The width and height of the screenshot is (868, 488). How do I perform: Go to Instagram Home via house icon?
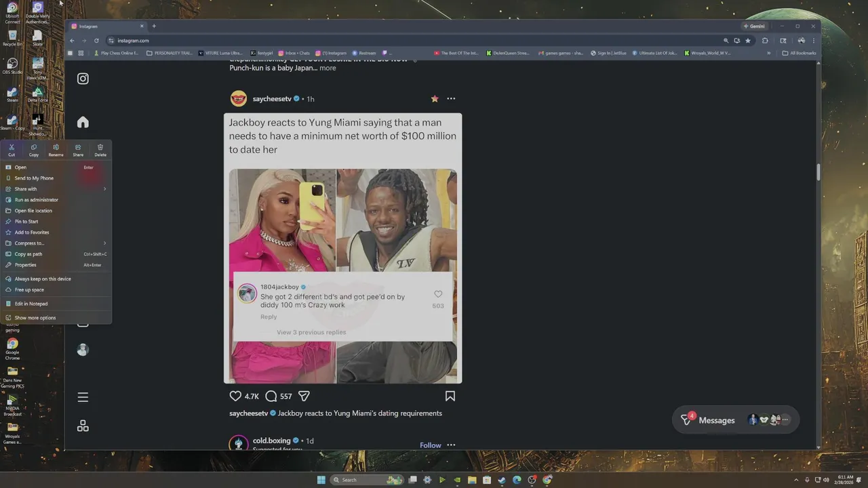(83, 122)
